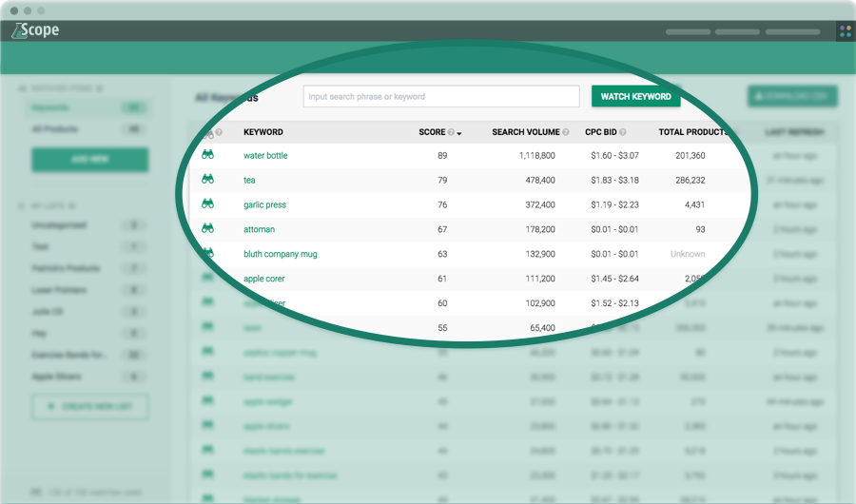Open the Patriotic Products list in sidebar
This screenshot has height=504, width=856.
(x=66, y=268)
